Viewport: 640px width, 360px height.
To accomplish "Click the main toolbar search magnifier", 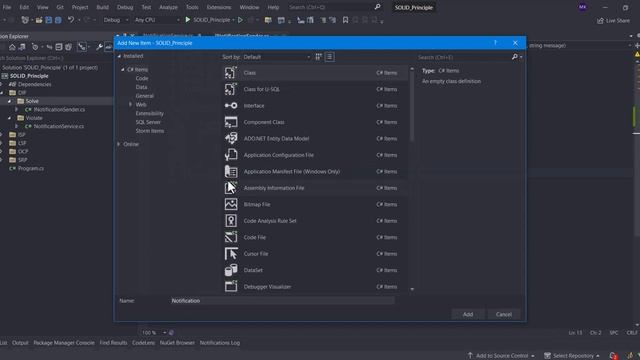I will (378, 7).
